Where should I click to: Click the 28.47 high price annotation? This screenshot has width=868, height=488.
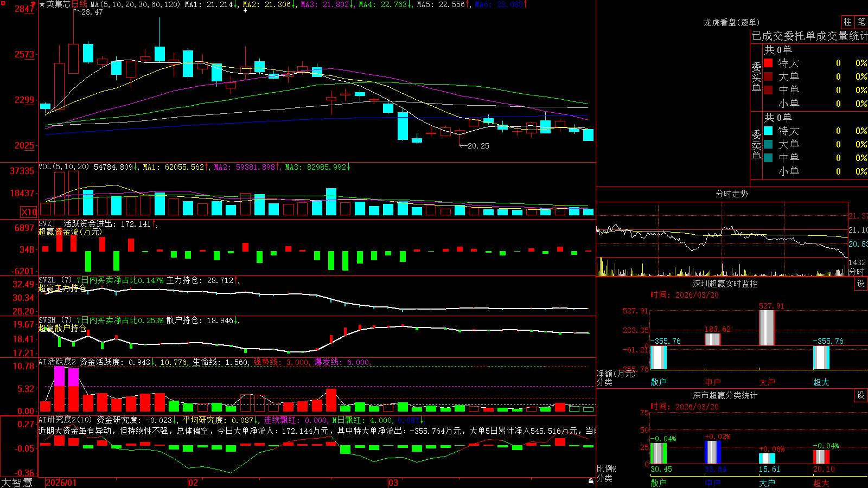point(92,12)
